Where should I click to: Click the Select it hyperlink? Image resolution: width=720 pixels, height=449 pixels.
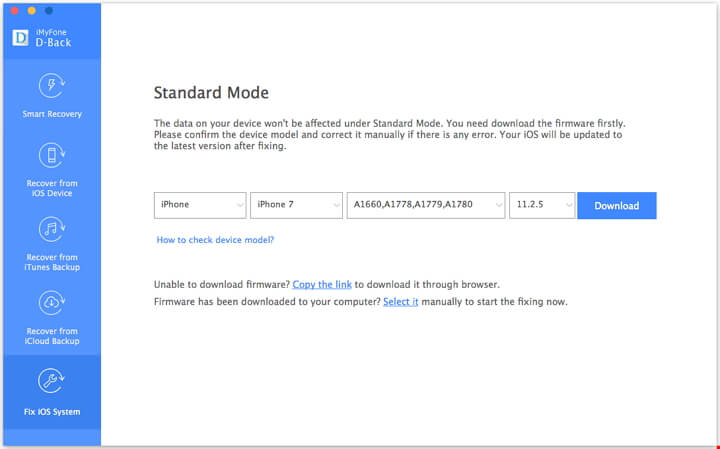[x=400, y=302]
